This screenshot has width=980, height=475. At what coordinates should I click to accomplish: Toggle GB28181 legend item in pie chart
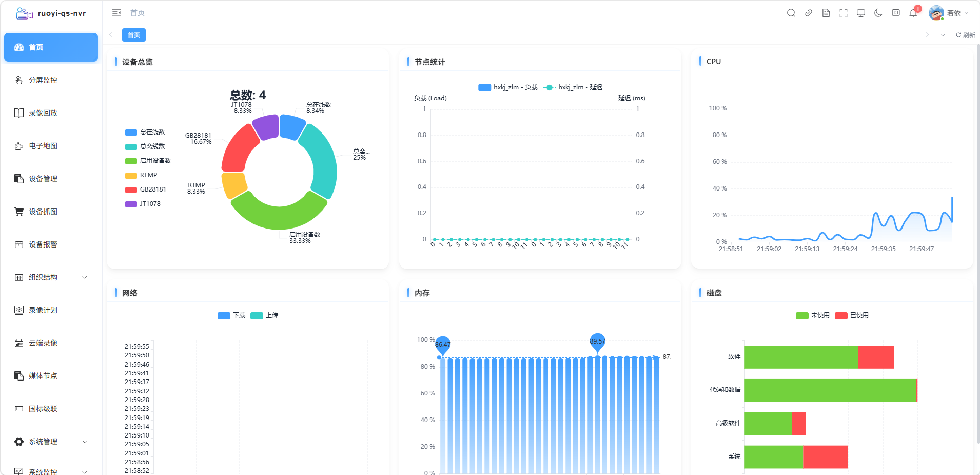pos(146,189)
